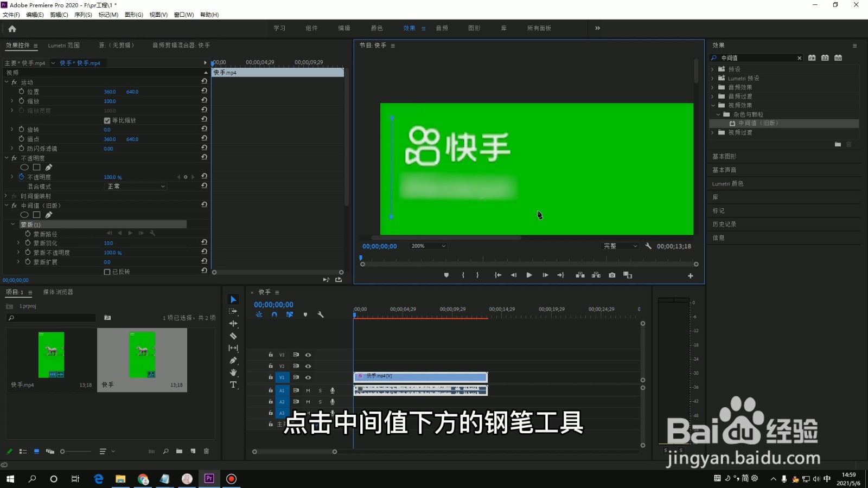Toggle V3 track visibility eye

click(308, 355)
